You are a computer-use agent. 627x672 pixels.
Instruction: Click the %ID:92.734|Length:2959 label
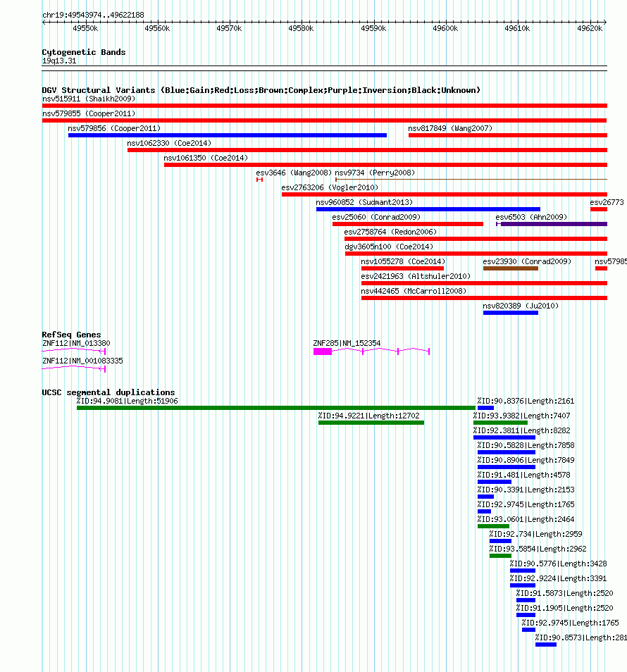tap(535, 534)
